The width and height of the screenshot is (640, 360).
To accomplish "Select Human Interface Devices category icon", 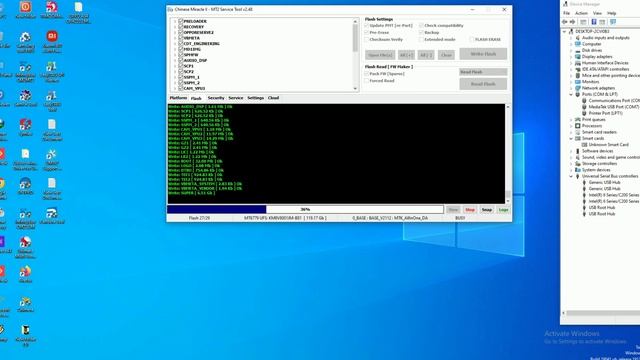I will (578, 63).
